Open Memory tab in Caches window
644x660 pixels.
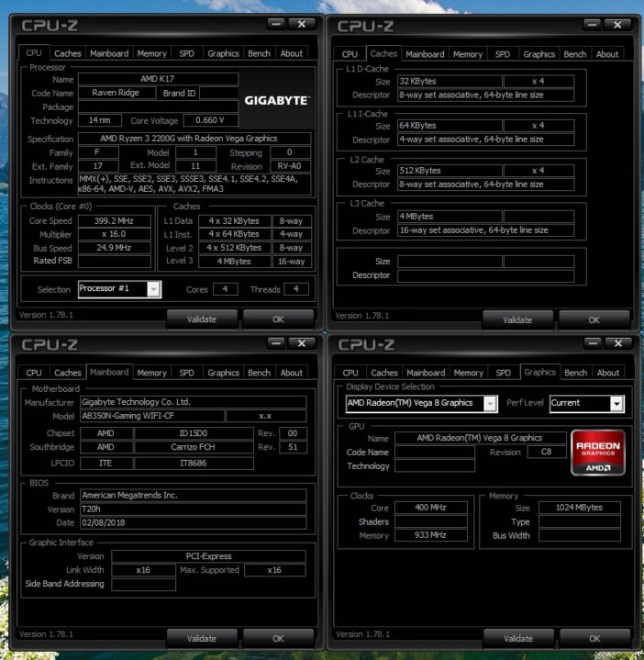(x=468, y=54)
